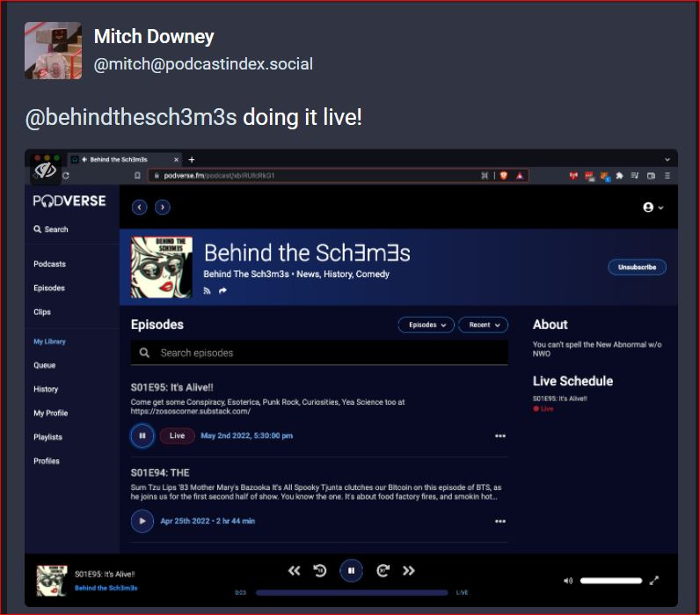
Task: Open Clips in the sidebar
Action: pyautogui.click(x=42, y=311)
